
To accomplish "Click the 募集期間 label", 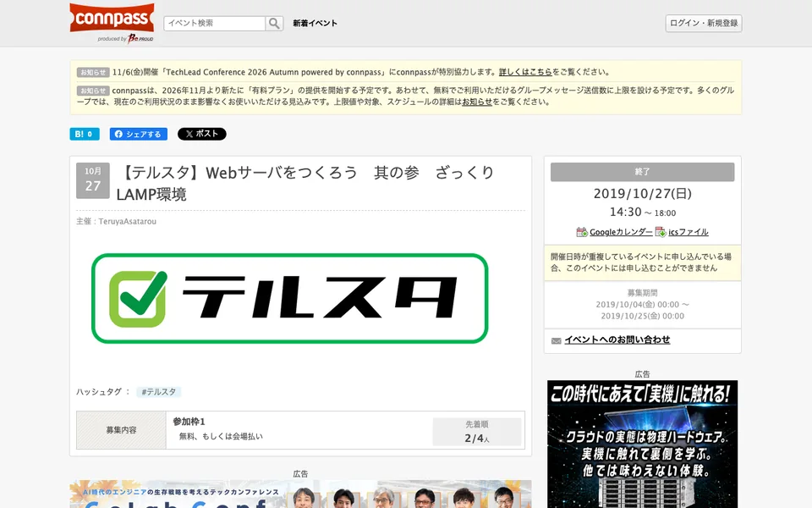I will (642, 293).
